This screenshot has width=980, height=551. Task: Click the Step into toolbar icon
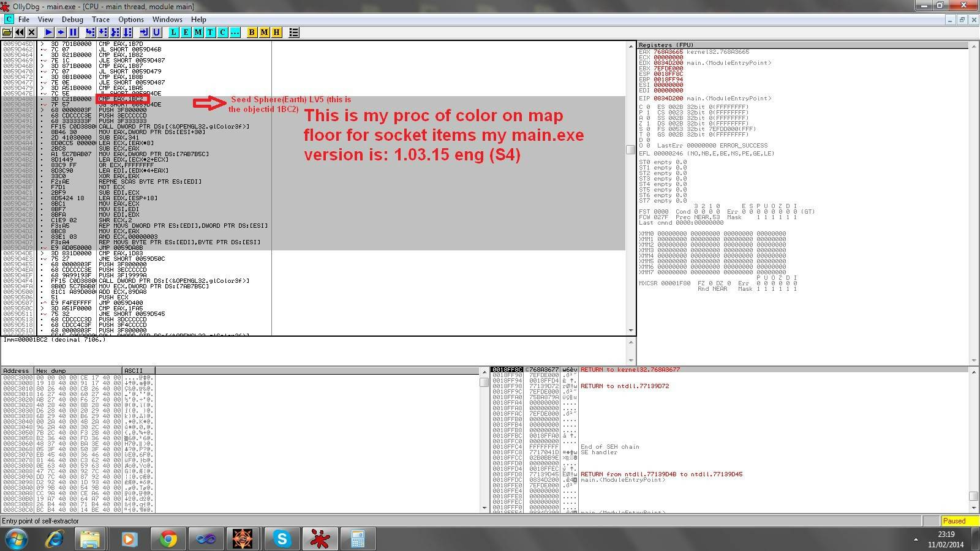pos(91,32)
